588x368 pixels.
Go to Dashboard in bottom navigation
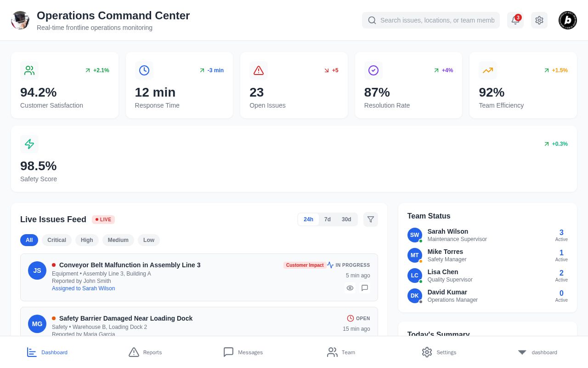point(47,352)
